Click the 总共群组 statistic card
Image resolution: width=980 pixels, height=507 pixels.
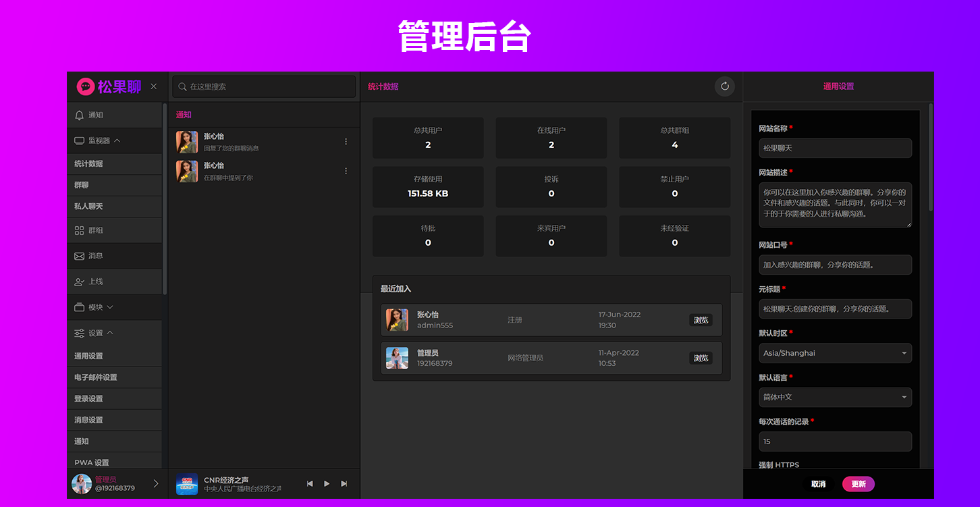pyautogui.click(x=675, y=138)
